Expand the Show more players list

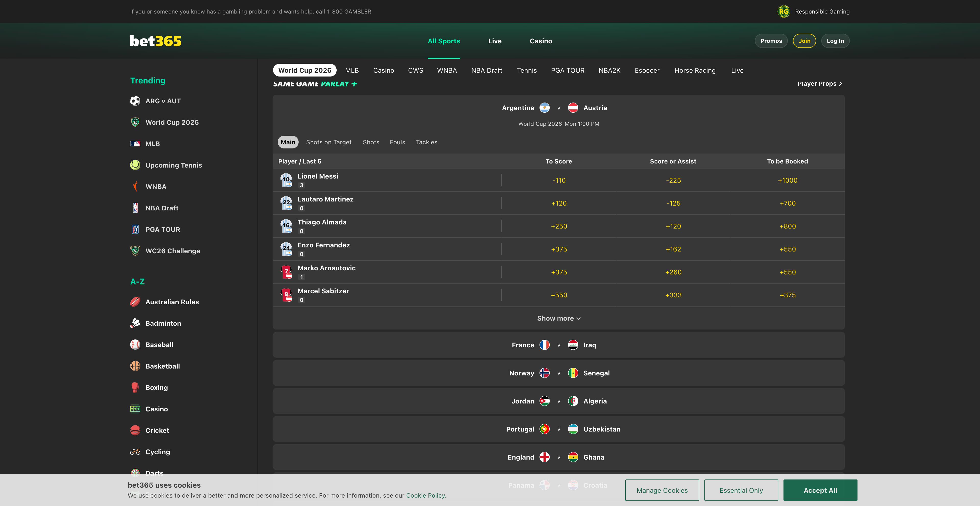click(x=558, y=318)
